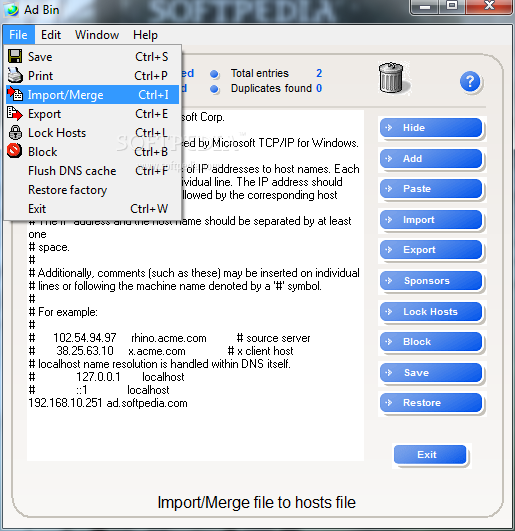Click the Total entries label
Screen dimensions: 515x531
260,73
